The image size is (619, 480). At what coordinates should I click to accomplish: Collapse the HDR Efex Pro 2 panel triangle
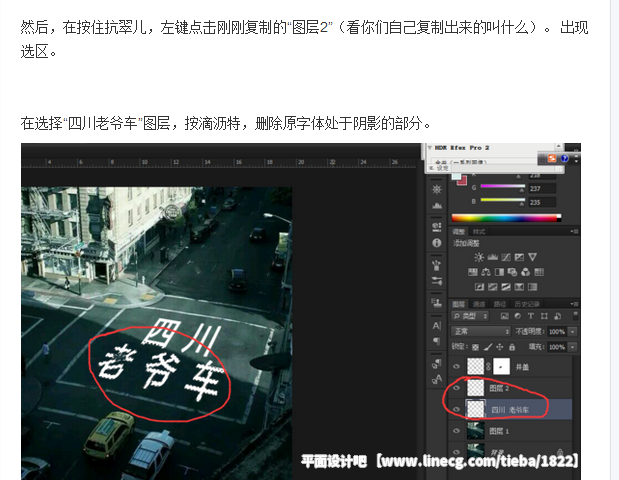430,147
